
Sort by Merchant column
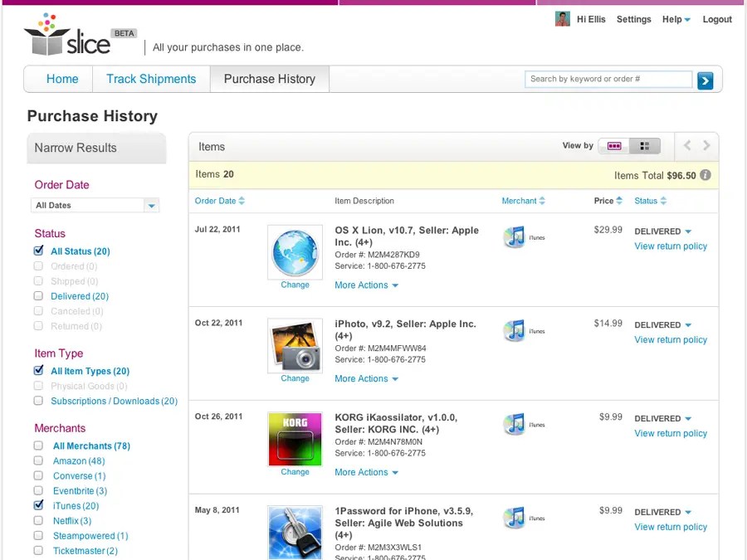(x=523, y=201)
